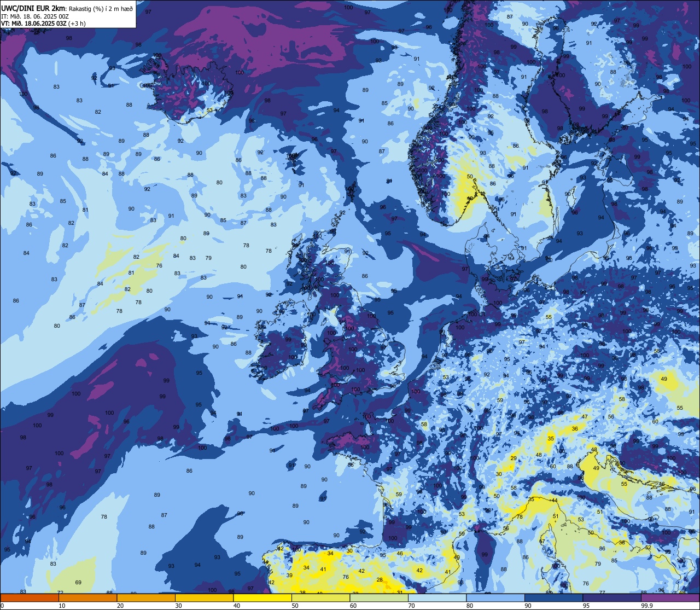Click the "VT: Mið. 18.06.2025 03Z (+3 h)" line
The width and height of the screenshot is (700, 610).
pos(44,24)
